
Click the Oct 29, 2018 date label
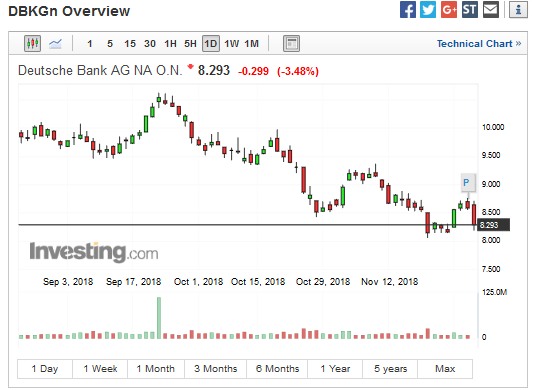point(323,282)
